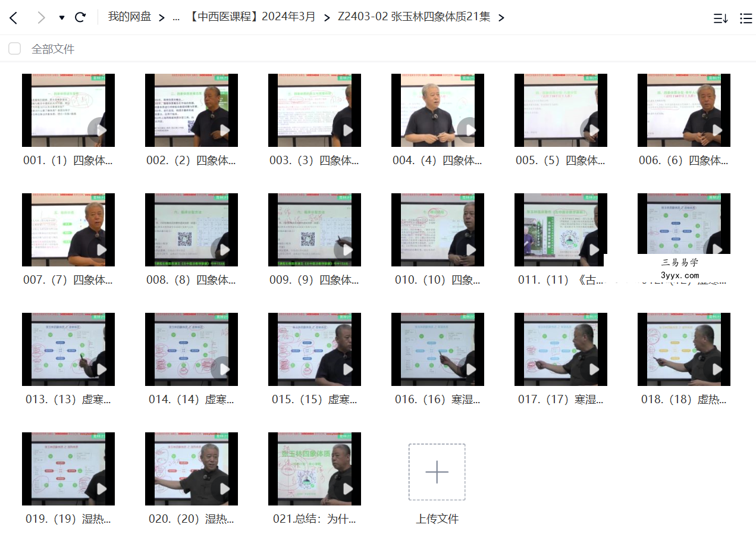Screen dimensions: 756x537
Task: Select file name 014.（14）虚寒...
Action: 191,400
